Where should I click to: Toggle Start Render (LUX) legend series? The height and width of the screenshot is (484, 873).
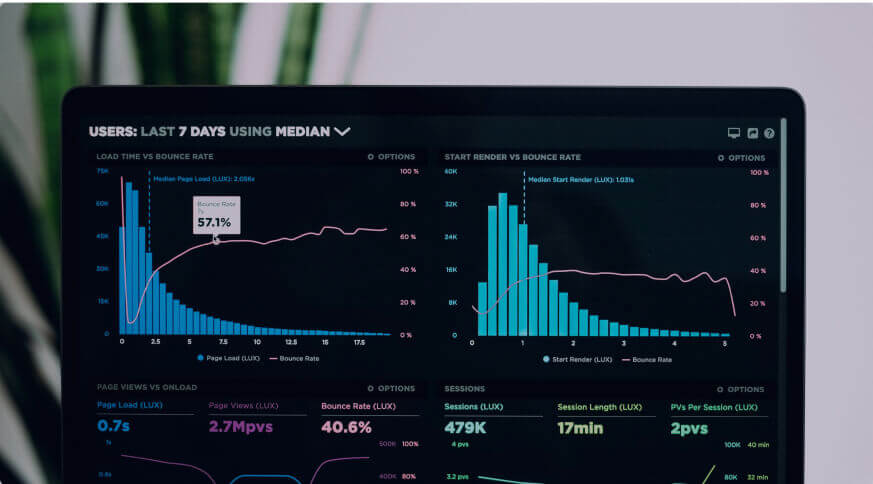coord(570,358)
